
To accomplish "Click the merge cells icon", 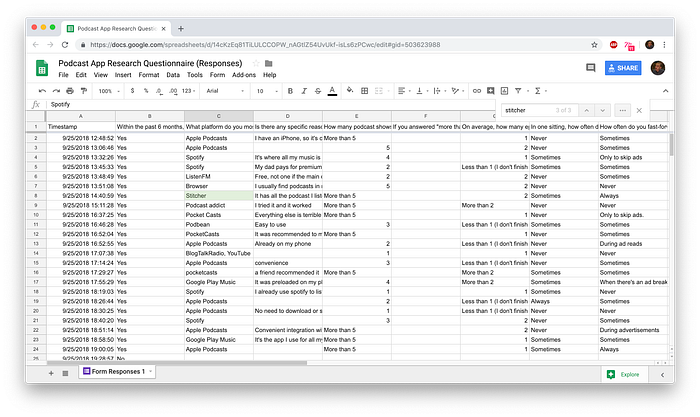I will click(x=379, y=91).
